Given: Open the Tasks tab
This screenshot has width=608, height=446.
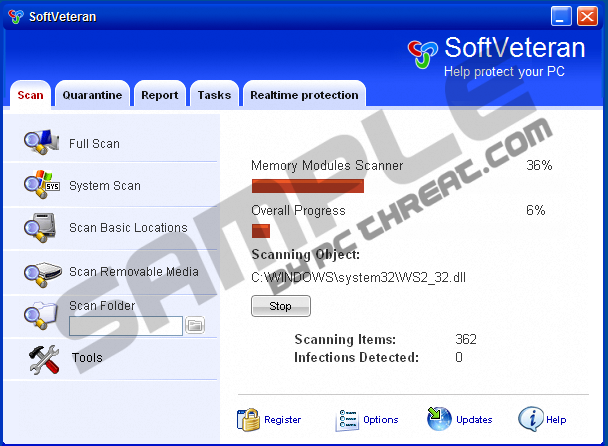Looking at the screenshot, I should click(x=214, y=95).
